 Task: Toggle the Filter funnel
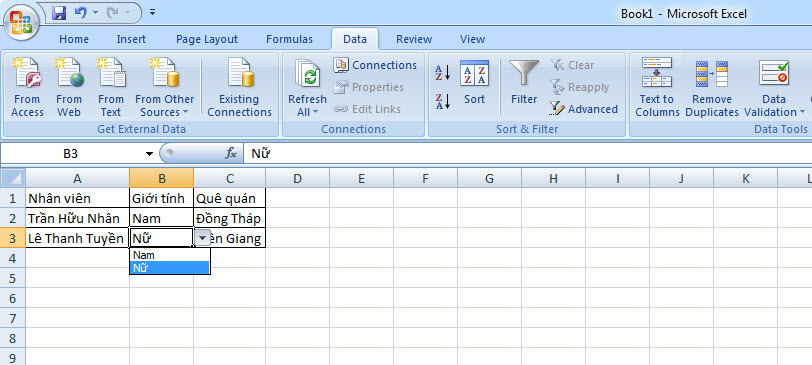click(x=524, y=83)
